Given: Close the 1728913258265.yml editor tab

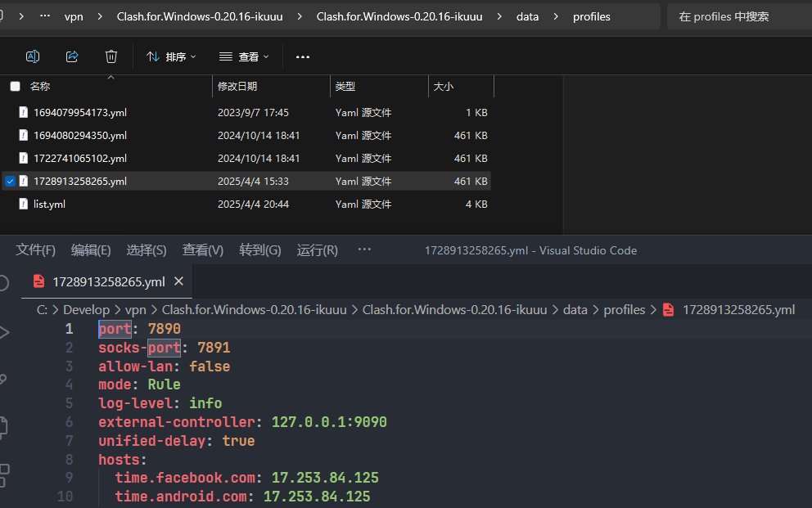Looking at the screenshot, I should [178, 281].
